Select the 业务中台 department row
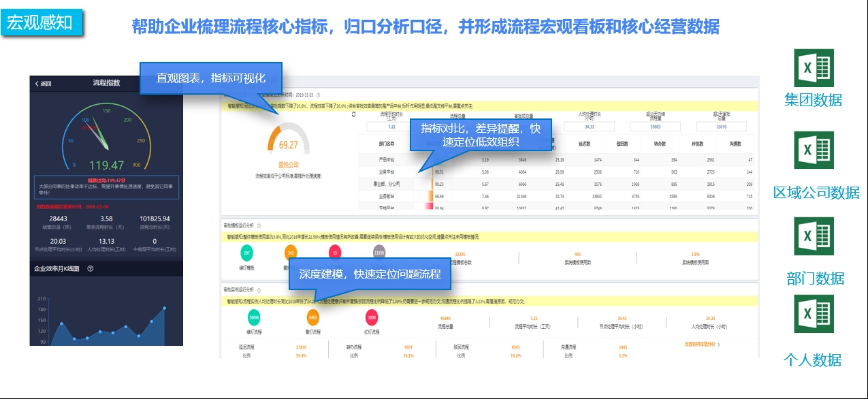Image resolution: width=868 pixels, height=399 pixels. point(558,172)
